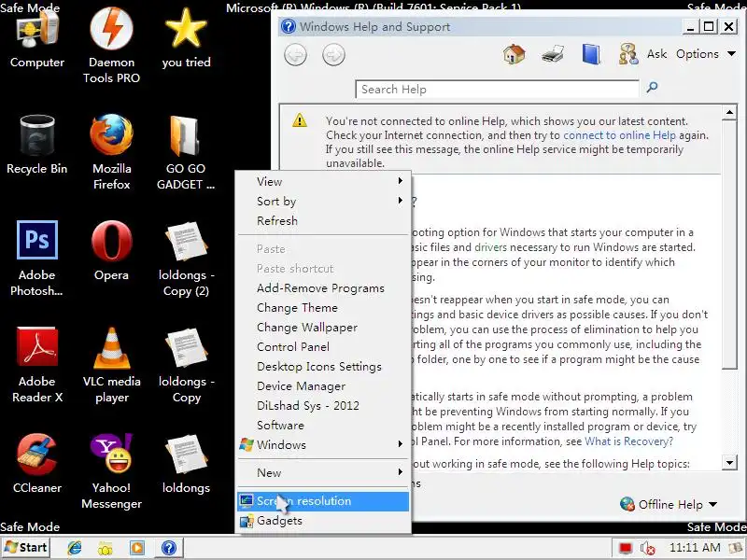Select Desktop Icons Settings entry
747x560 pixels.
coord(323,366)
